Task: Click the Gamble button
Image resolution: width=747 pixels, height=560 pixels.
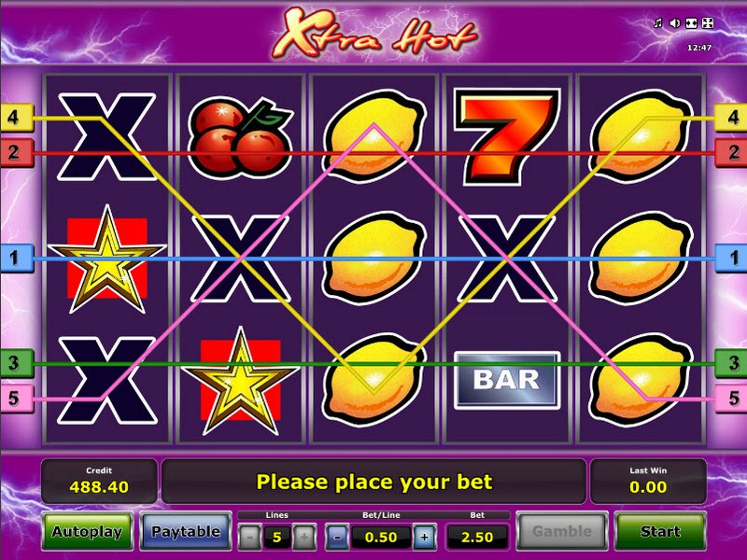Action: [562, 531]
